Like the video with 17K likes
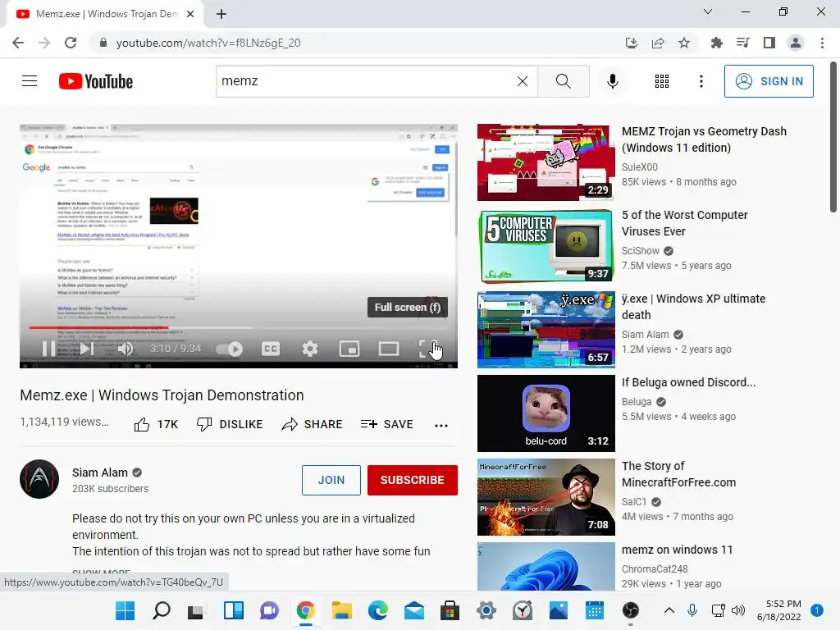This screenshot has width=840, height=630. [x=156, y=424]
